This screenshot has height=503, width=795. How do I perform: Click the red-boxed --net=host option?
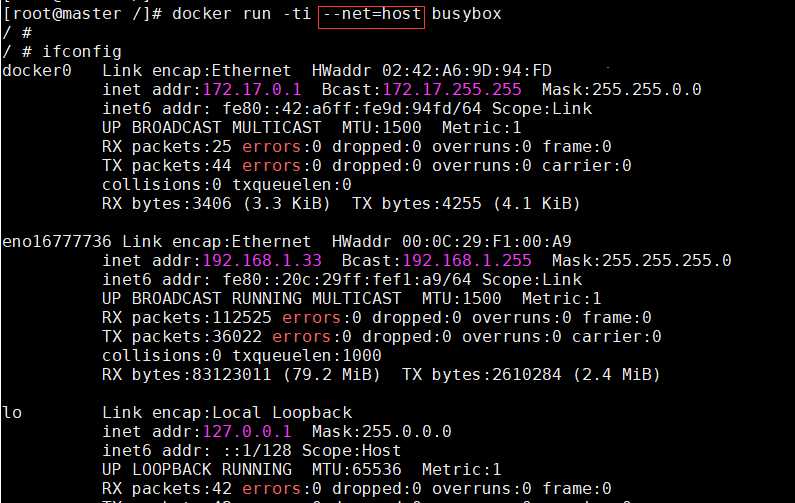(x=372, y=14)
